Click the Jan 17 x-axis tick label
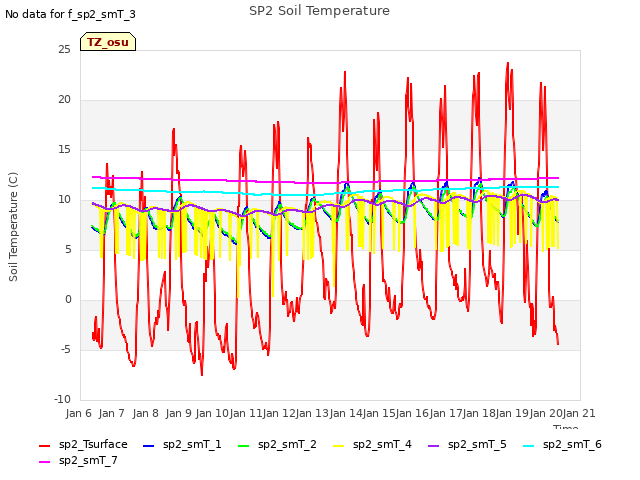Screen dimensions: 640x480 (x=446, y=413)
